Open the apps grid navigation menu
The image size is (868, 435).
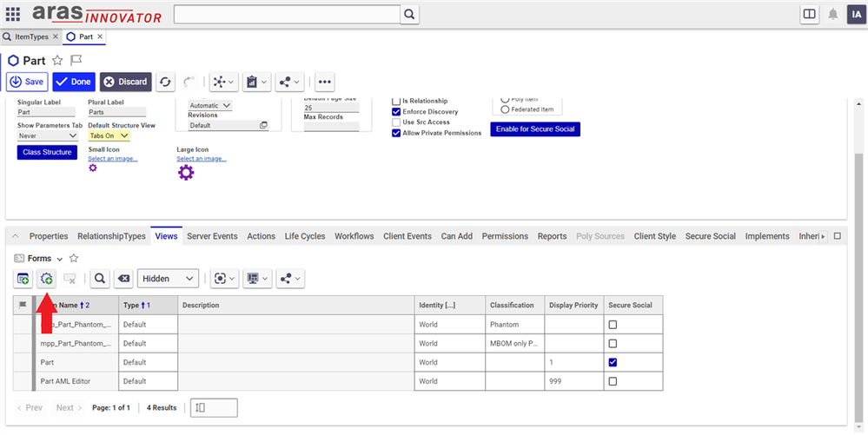click(x=13, y=14)
